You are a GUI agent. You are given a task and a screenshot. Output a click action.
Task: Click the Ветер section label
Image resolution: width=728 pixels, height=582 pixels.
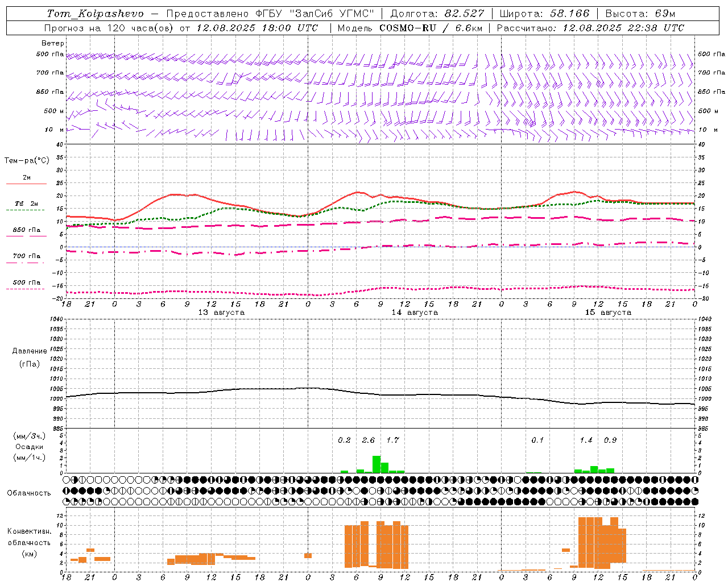[x=52, y=43]
